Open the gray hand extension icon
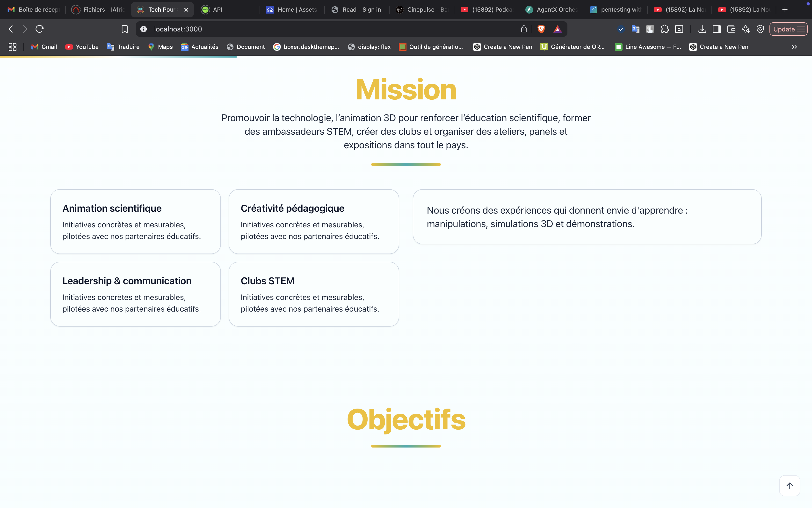 pyautogui.click(x=650, y=29)
